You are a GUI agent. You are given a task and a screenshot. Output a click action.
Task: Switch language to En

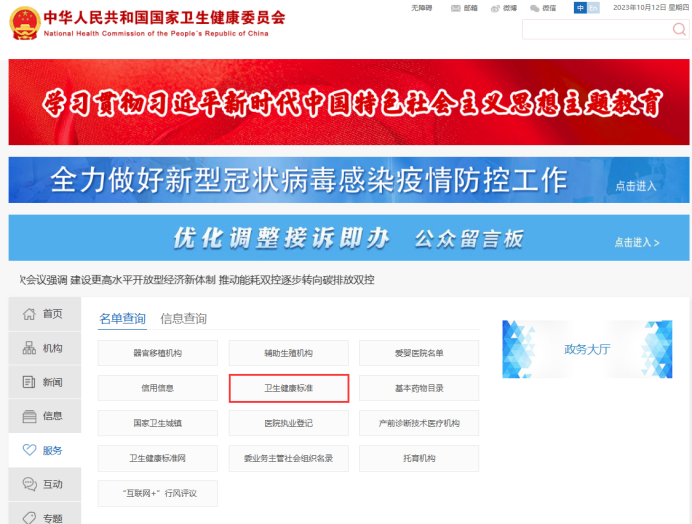click(593, 8)
